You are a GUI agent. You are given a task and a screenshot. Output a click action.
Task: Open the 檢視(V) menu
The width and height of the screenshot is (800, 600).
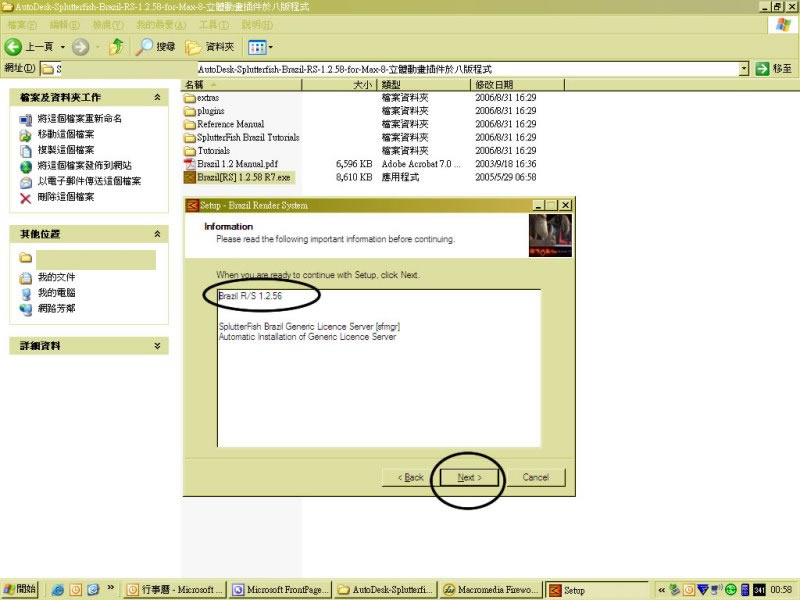click(x=108, y=24)
